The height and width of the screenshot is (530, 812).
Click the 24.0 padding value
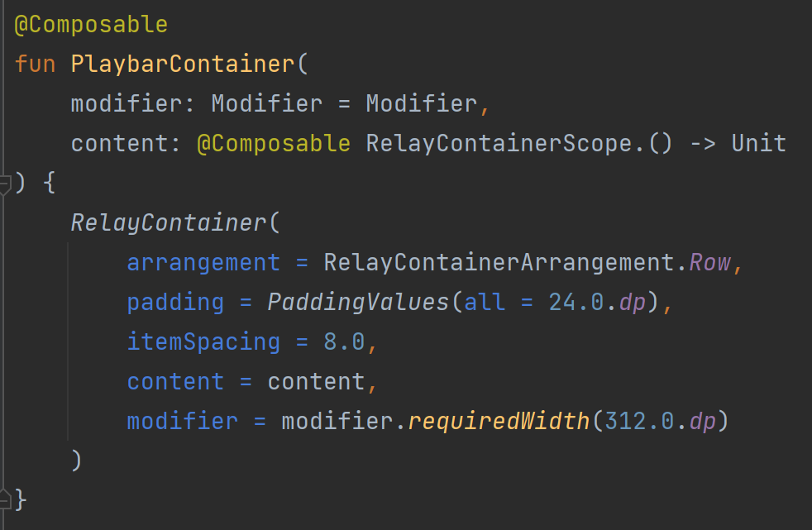pos(576,303)
